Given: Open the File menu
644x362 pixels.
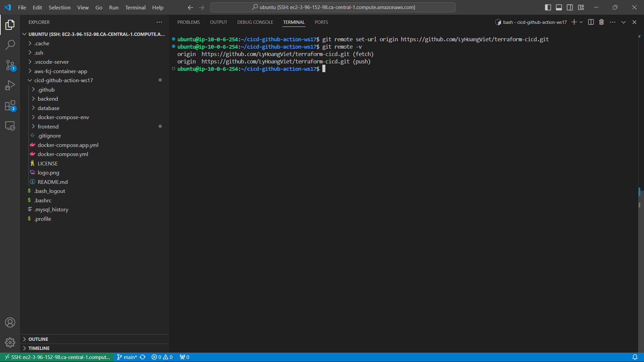Looking at the screenshot, I should coord(22,7).
